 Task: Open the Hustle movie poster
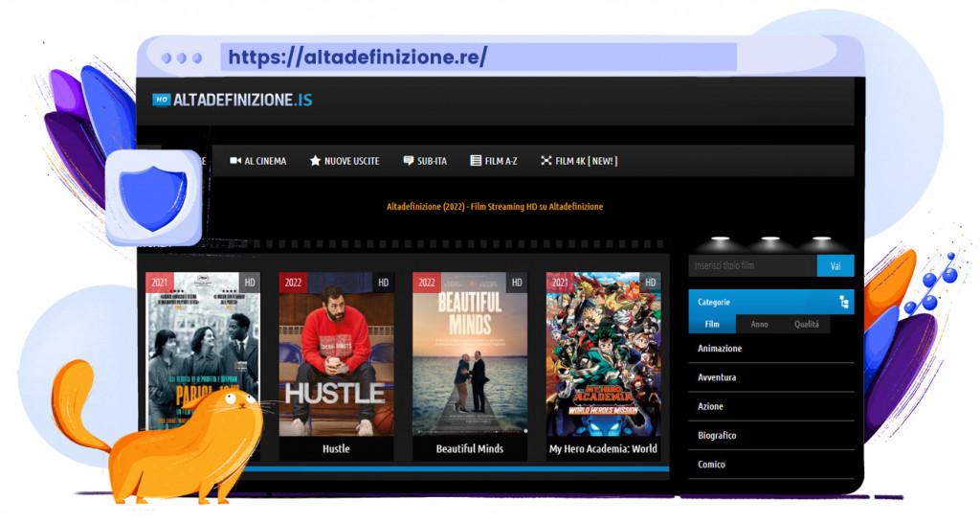(336, 354)
